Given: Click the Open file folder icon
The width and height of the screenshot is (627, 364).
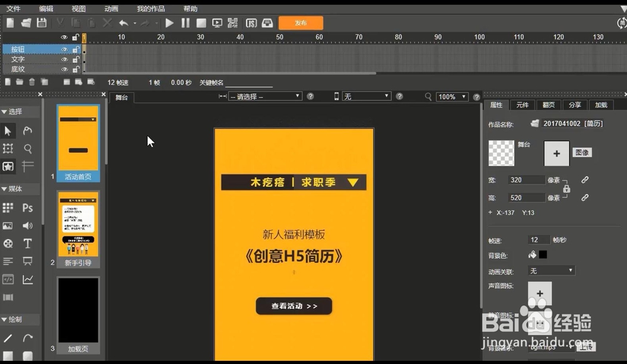Looking at the screenshot, I should pyautogui.click(x=26, y=23).
